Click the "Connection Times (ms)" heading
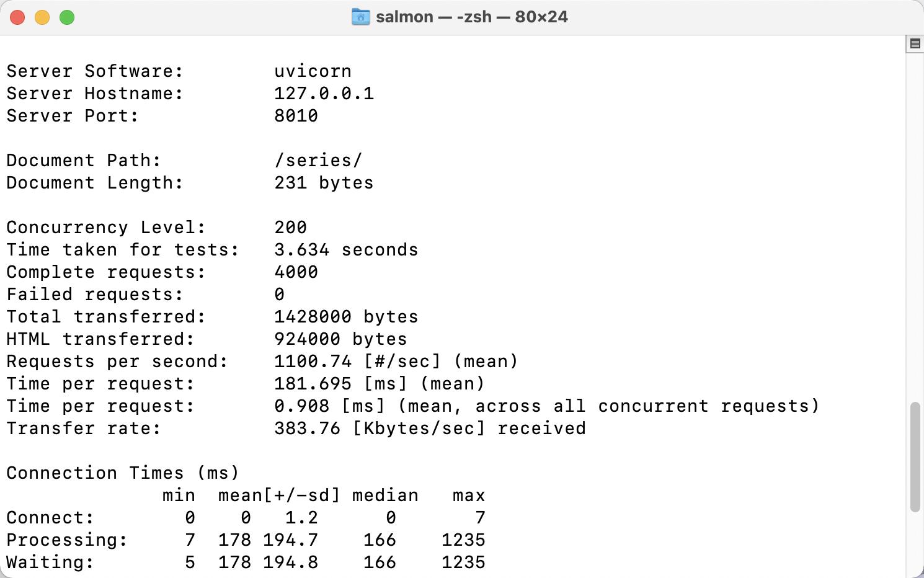924x578 pixels. coord(123,473)
